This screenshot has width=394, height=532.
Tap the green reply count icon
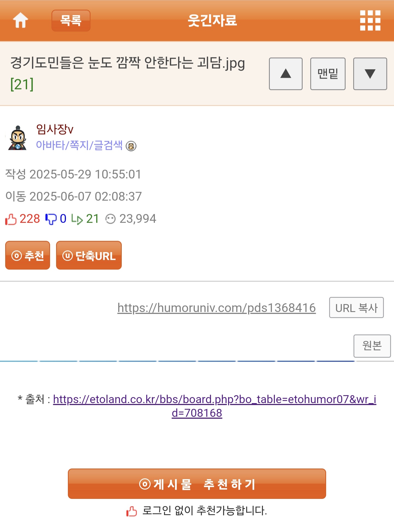click(x=77, y=219)
